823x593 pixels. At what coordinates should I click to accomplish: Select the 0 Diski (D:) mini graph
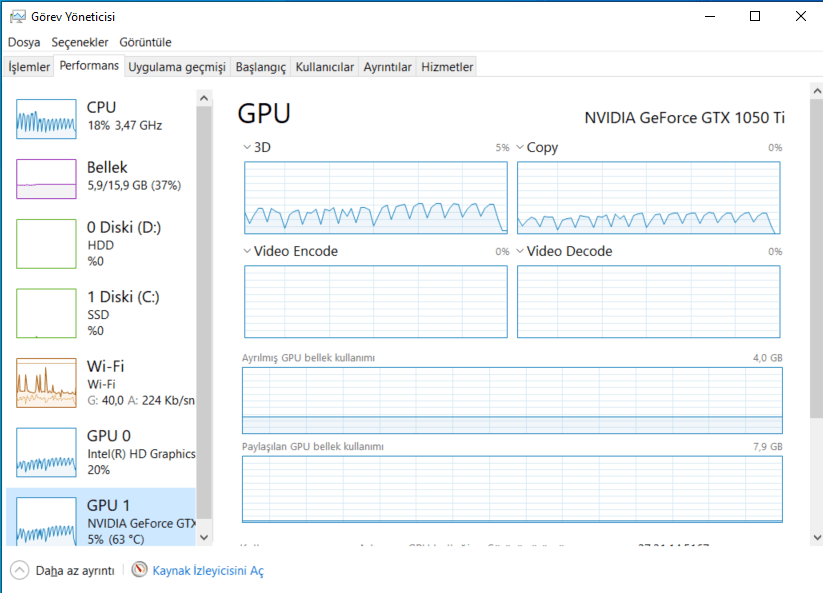(46, 244)
